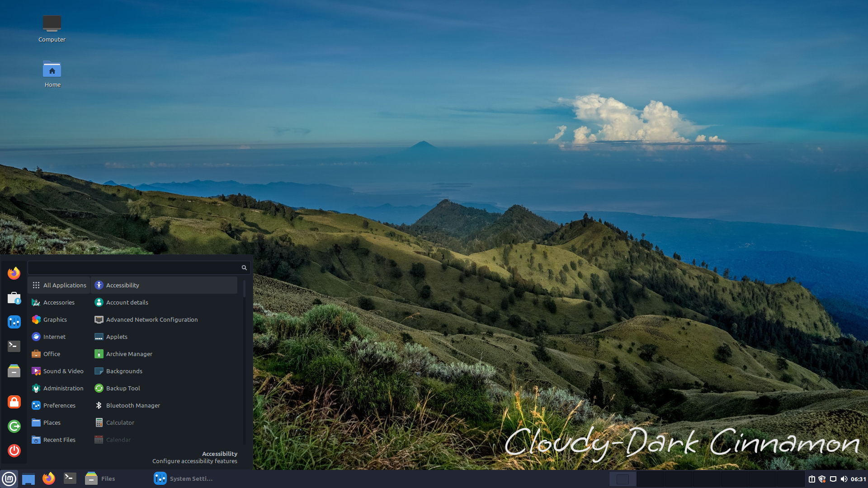The height and width of the screenshot is (488, 868).
Task: Open Software Manager in favorites sidebar
Action: click(14, 298)
